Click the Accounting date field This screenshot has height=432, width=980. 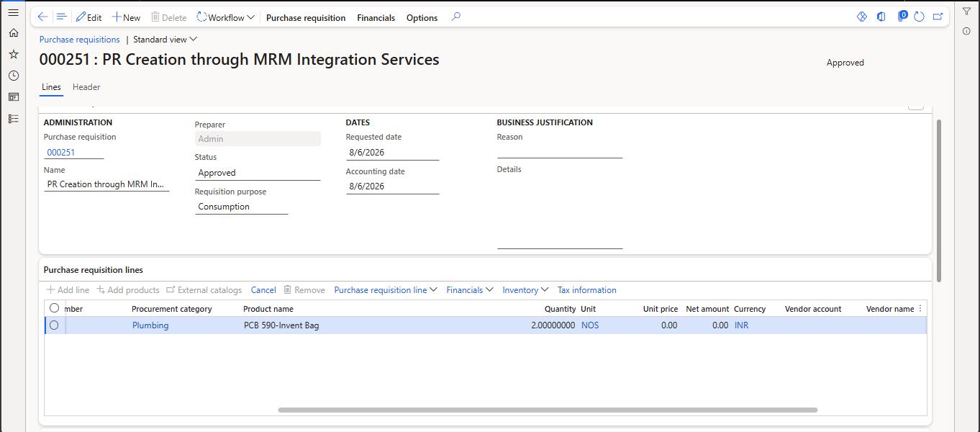click(x=392, y=186)
